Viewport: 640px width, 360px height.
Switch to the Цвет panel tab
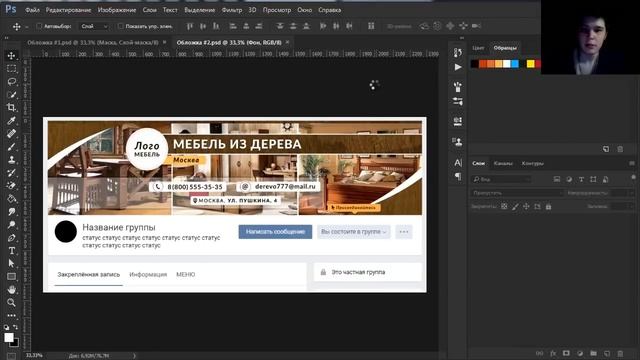(478, 48)
